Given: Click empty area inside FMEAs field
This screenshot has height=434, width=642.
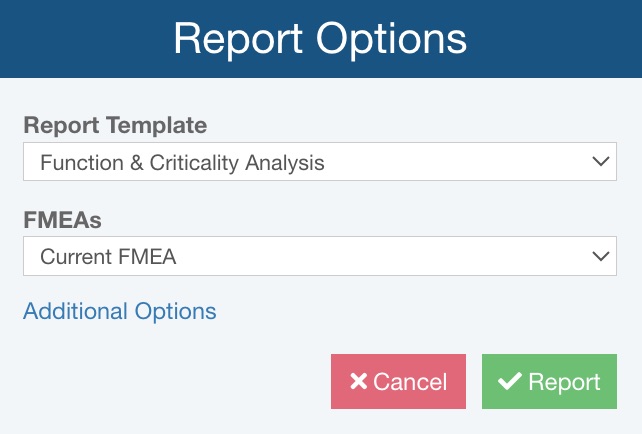Looking at the screenshot, I should pos(400,257).
